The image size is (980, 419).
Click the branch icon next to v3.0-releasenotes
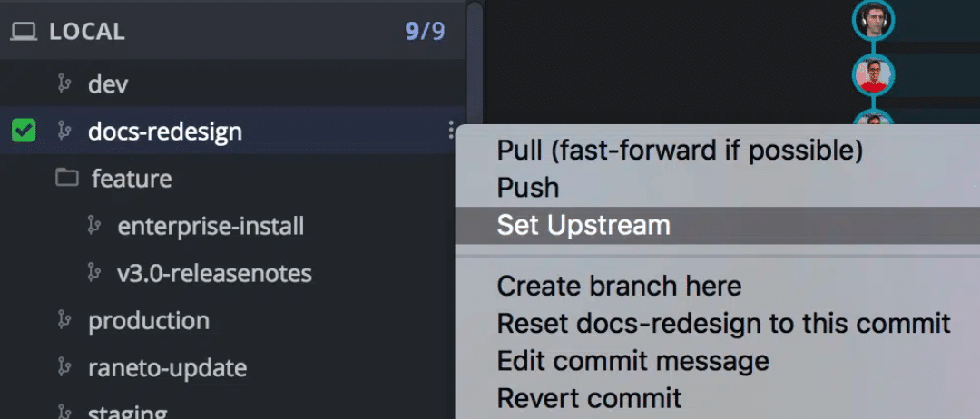[93, 273]
